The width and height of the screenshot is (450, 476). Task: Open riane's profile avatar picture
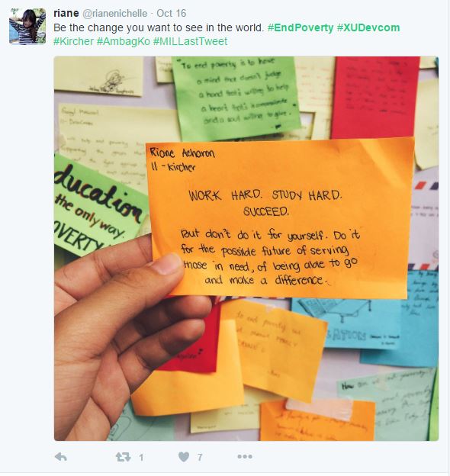coord(27,27)
